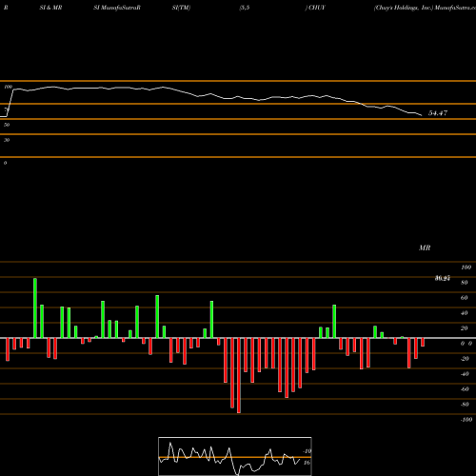Screen dimensions: 476x476
Task: Click the "(5,5" parameter text in header
Action: pos(245,8)
